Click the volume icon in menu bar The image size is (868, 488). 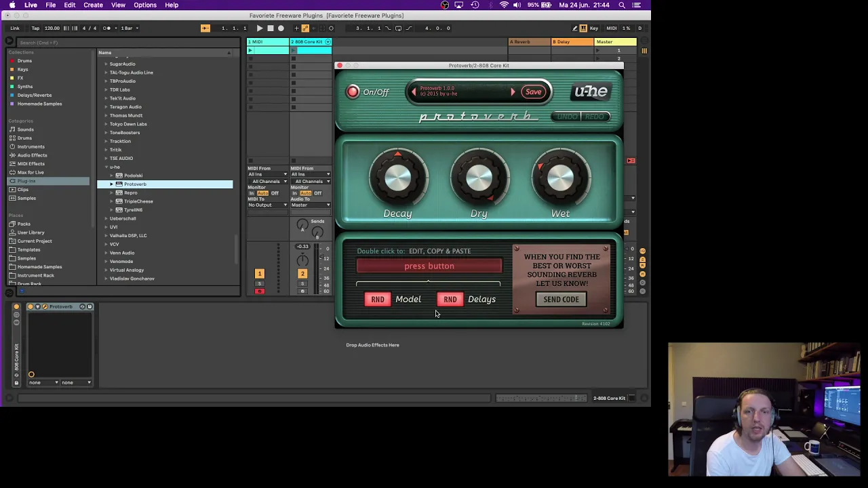517,5
